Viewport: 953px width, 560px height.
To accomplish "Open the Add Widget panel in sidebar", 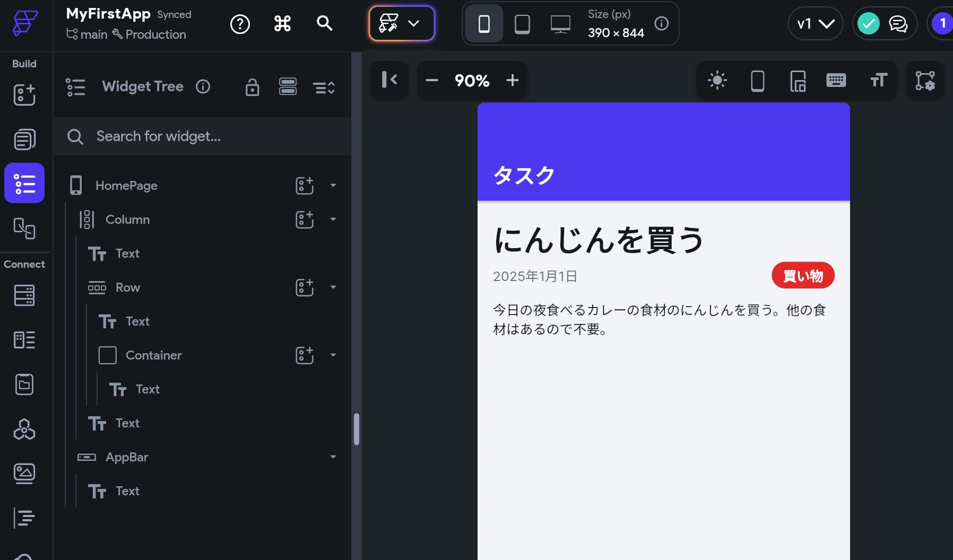I will pos(24,94).
